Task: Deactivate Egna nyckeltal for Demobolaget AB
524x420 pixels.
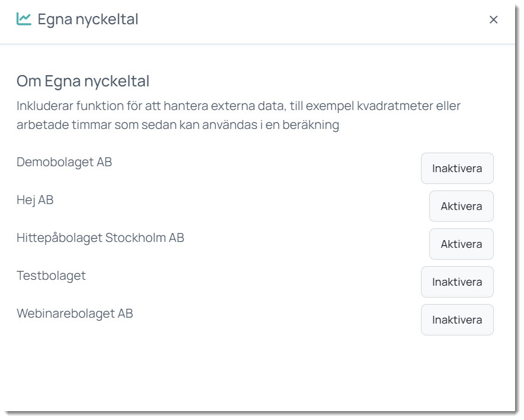Action: pos(457,169)
